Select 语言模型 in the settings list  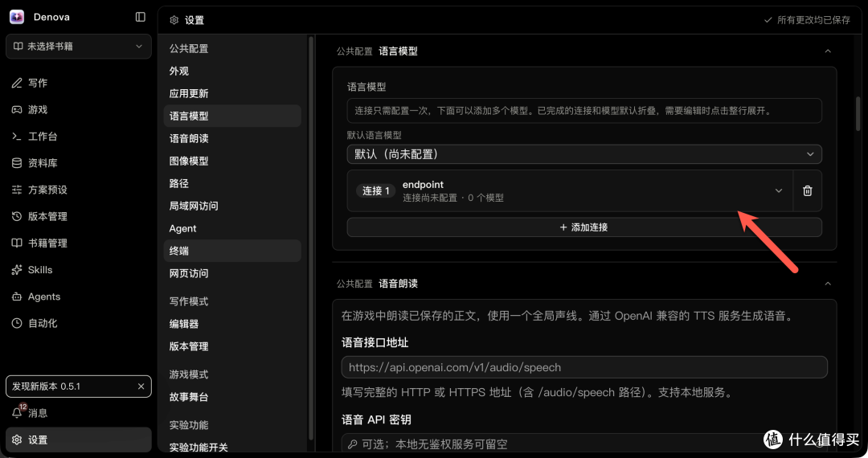coord(232,117)
